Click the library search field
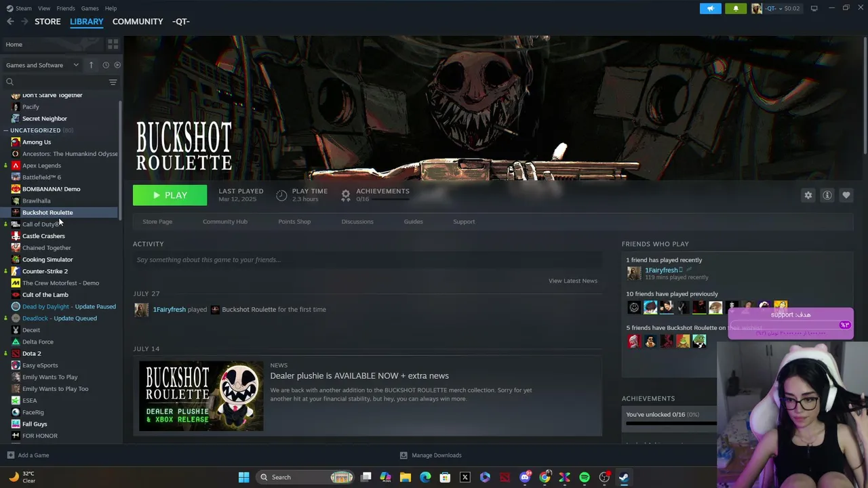 point(56,82)
